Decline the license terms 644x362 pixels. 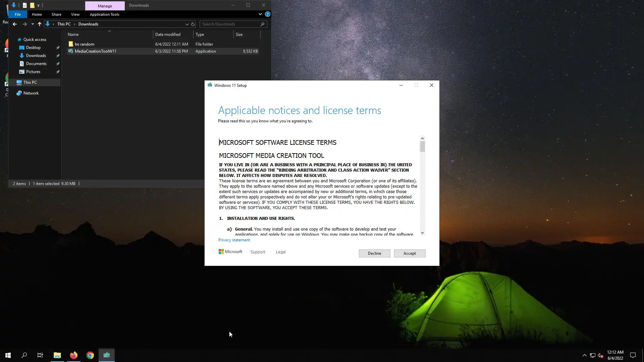click(374, 253)
